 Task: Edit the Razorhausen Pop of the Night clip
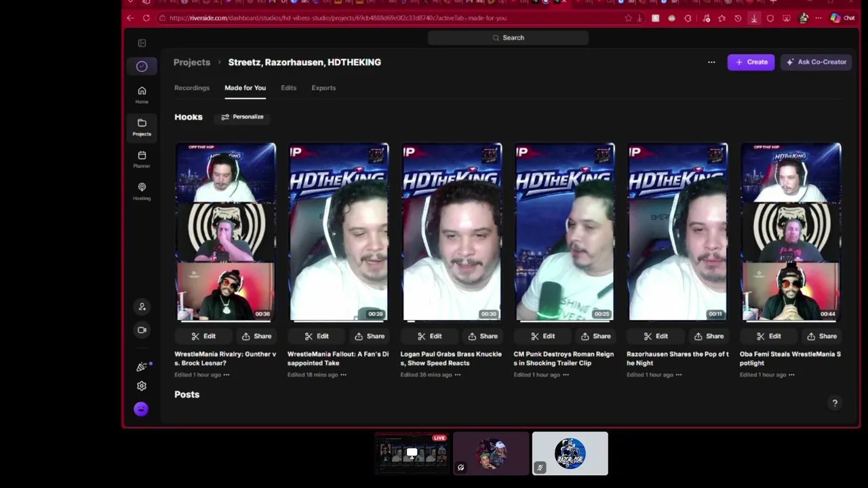655,336
